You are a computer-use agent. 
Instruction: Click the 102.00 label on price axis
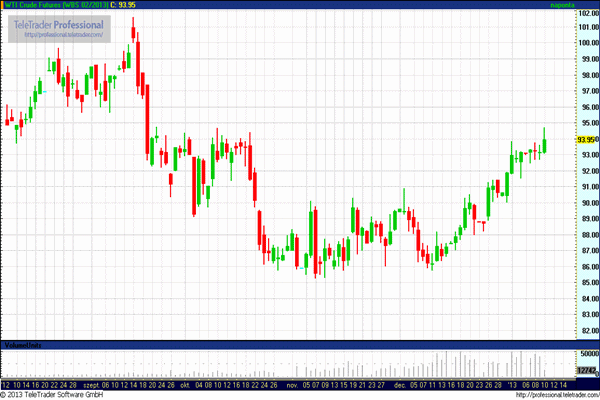click(x=587, y=11)
